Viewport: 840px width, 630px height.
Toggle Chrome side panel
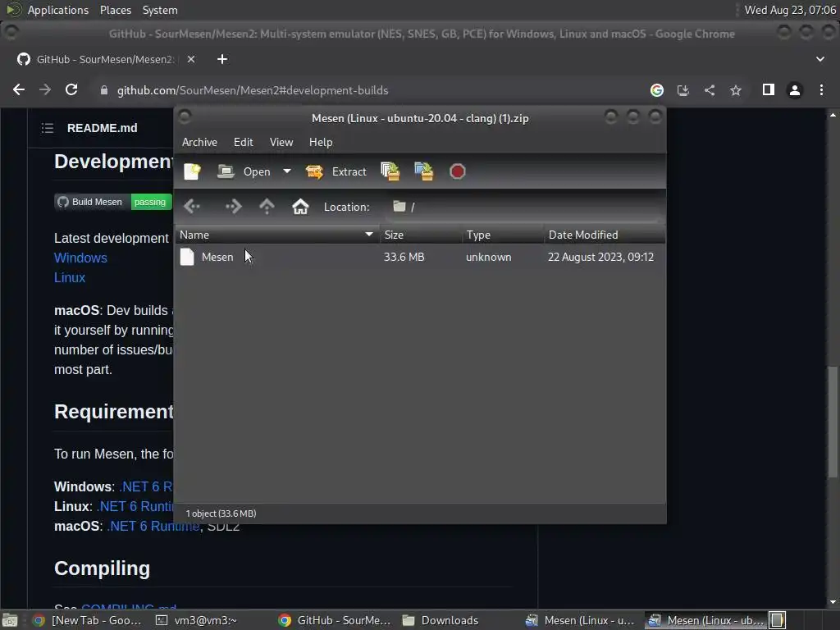click(768, 90)
